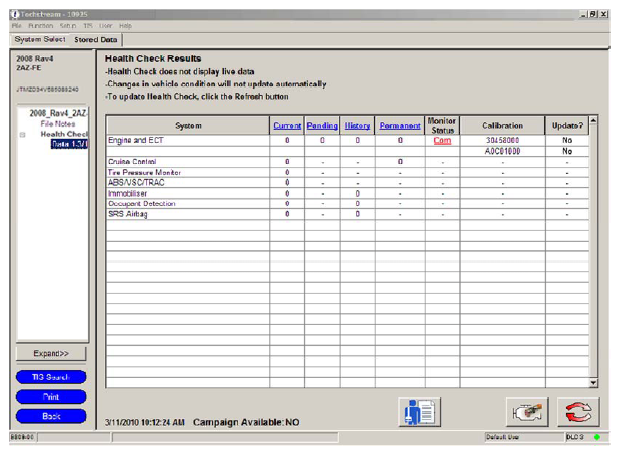Select 2008_Rav4_2AZ tree root item

(x=58, y=113)
